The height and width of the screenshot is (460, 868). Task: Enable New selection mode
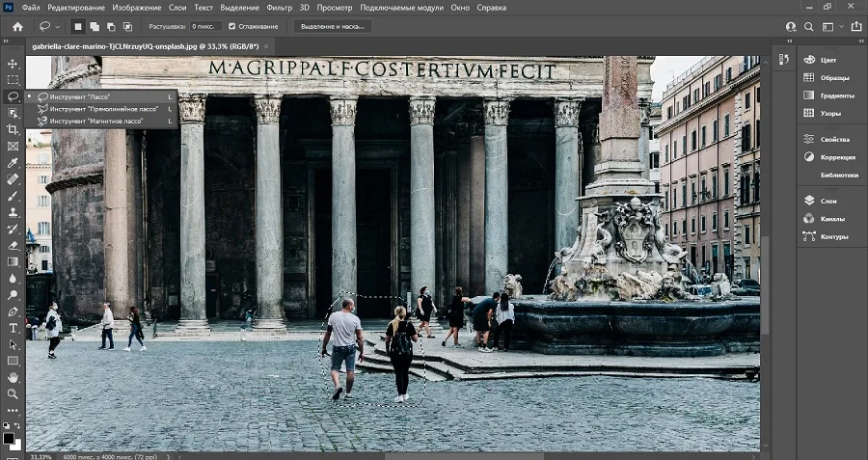[78, 27]
